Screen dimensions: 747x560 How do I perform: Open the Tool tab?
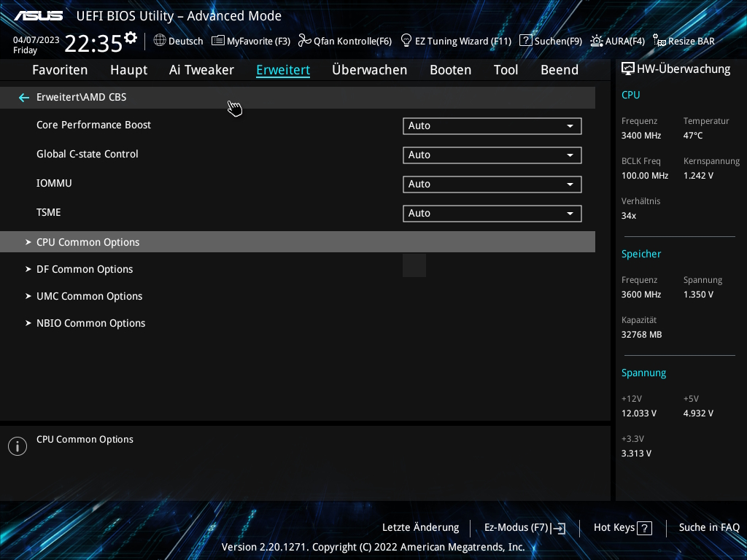pos(506,70)
